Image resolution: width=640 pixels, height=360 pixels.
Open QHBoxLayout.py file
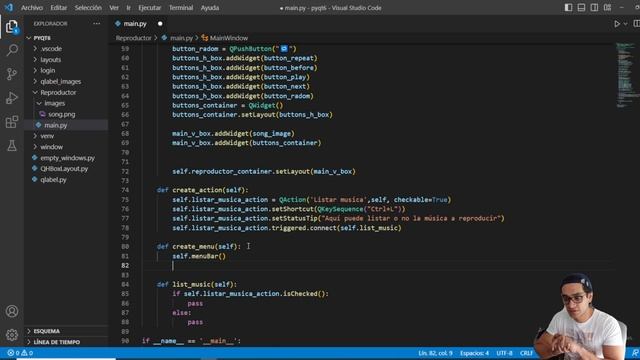pos(64,169)
